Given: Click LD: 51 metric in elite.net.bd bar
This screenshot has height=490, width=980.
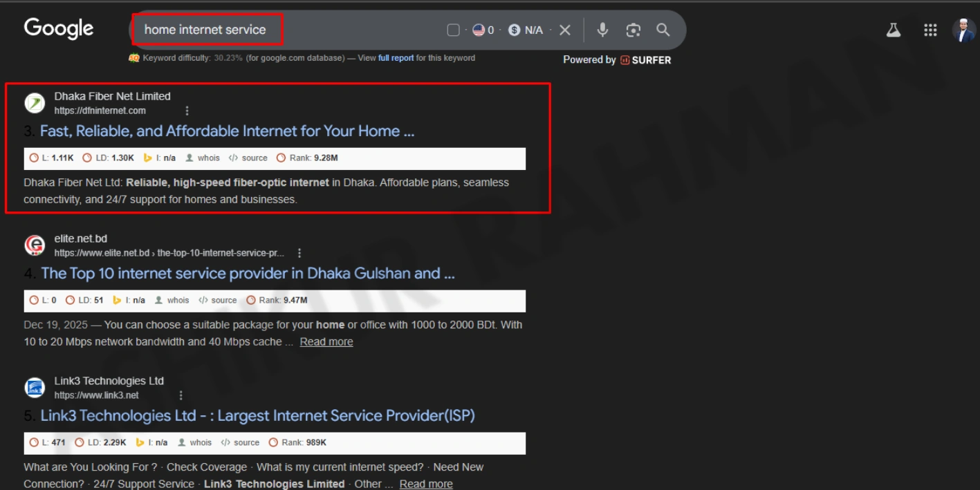Looking at the screenshot, I should 85,301.
